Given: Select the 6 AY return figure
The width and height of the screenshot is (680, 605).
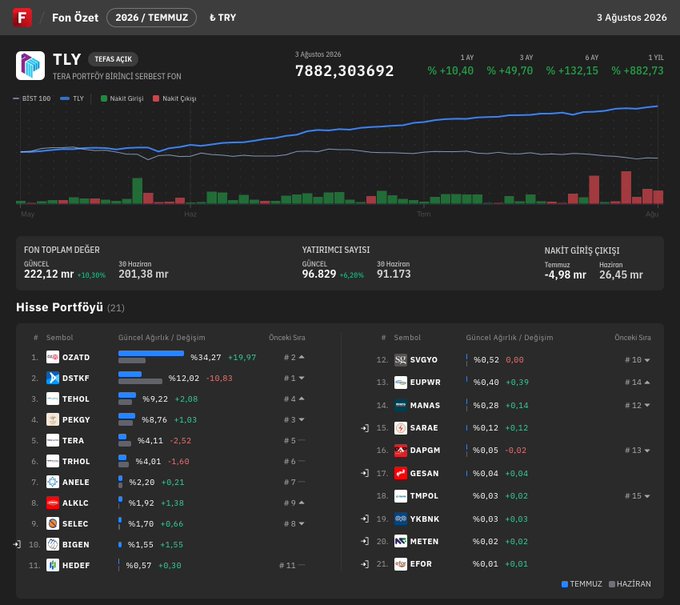Looking at the screenshot, I should pyautogui.click(x=572, y=71).
